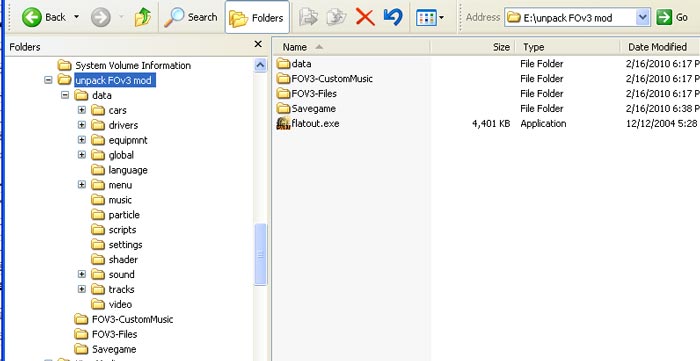Select the language folder in tree
The height and width of the screenshot is (361, 700).
pyautogui.click(x=128, y=170)
